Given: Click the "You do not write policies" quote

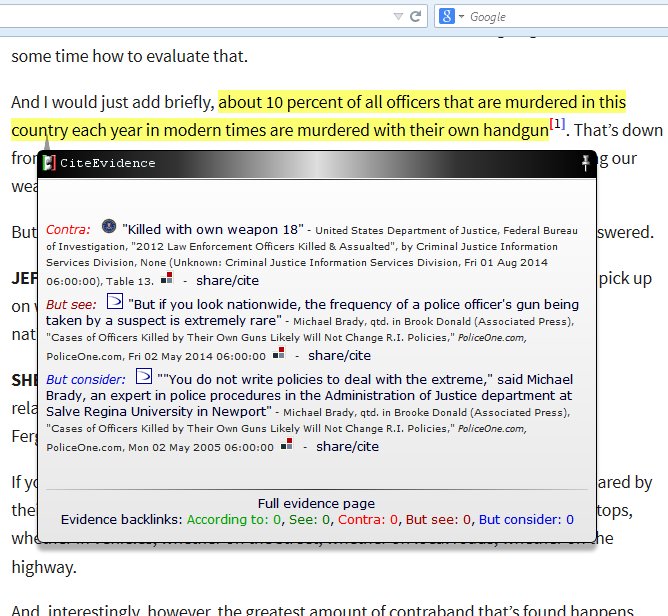Looking at the screenshot, I should (309, 395).
